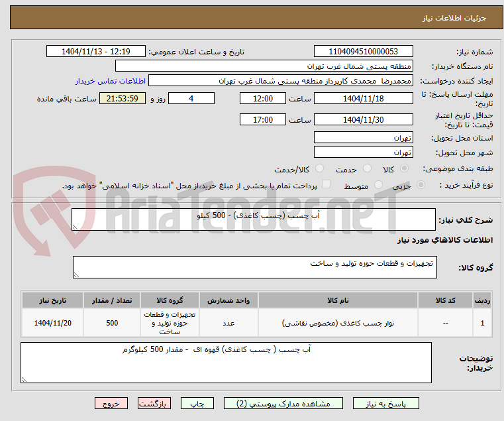Select the متوسط purchase type radio
This screenshot has height=421, width=504.
(379, 185)
